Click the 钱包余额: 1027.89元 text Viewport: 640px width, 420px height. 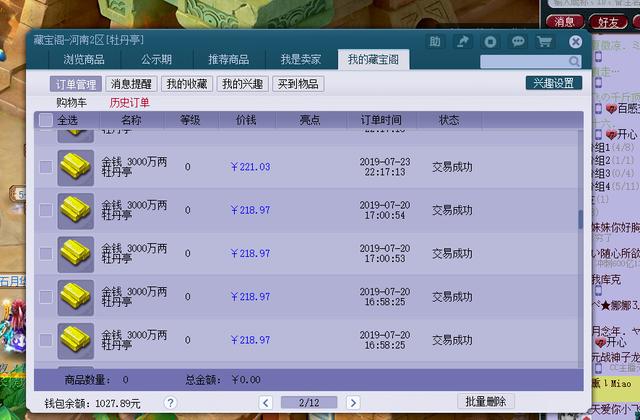93,404
